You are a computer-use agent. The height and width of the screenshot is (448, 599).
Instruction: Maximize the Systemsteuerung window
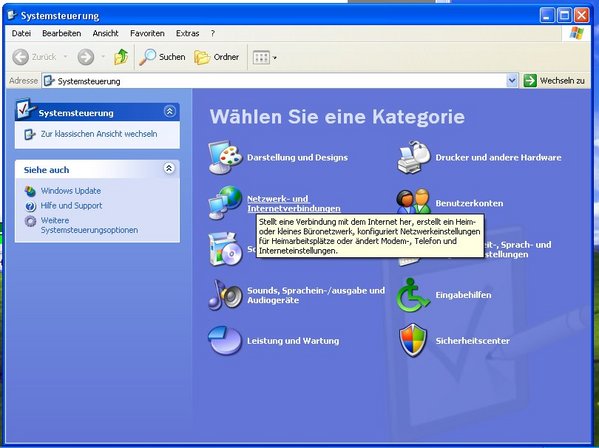click(564, 16)
